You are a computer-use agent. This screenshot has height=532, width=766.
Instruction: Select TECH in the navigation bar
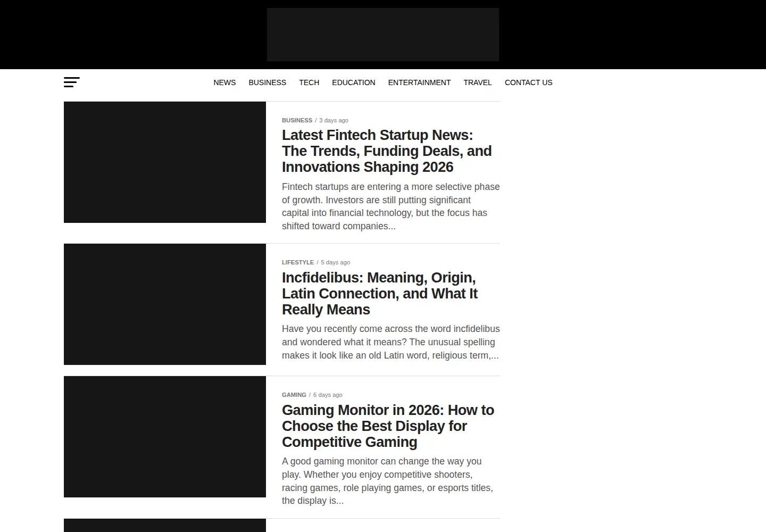309,82
